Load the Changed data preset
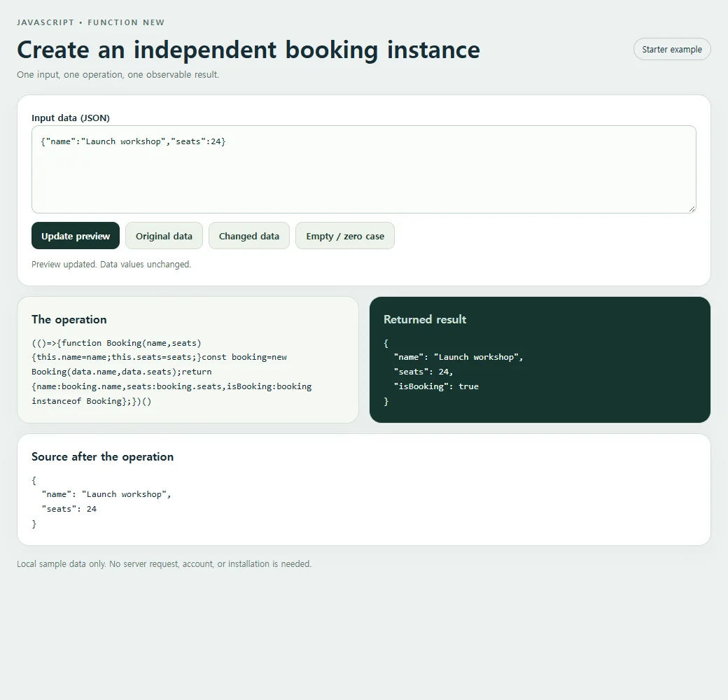The width and height of the screenshot is (728, 700). (x=249, y=236)
